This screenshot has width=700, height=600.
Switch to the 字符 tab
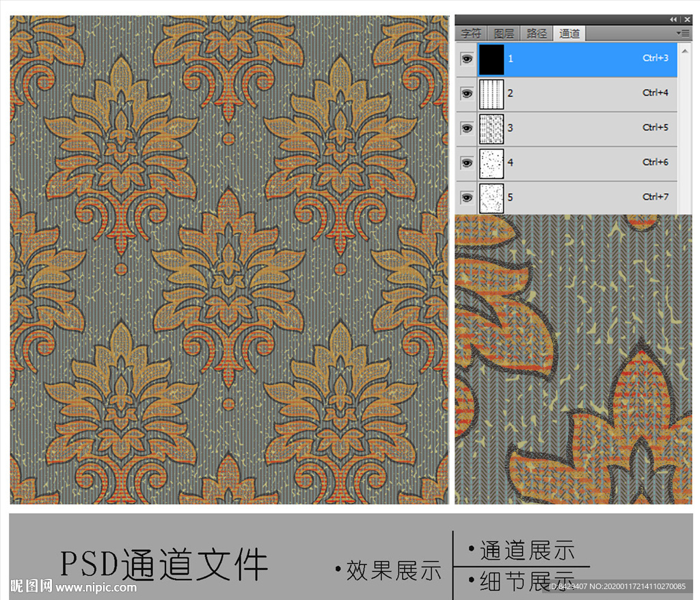pos(472,34)
